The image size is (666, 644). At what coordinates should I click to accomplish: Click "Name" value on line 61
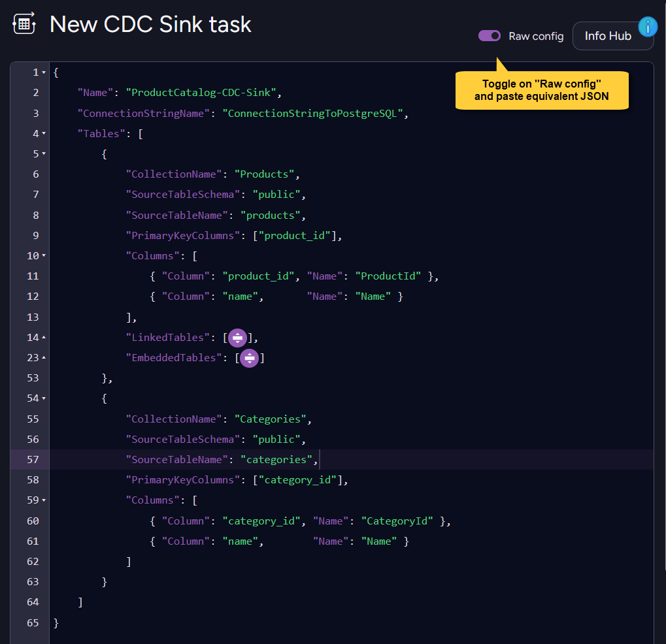379,541
